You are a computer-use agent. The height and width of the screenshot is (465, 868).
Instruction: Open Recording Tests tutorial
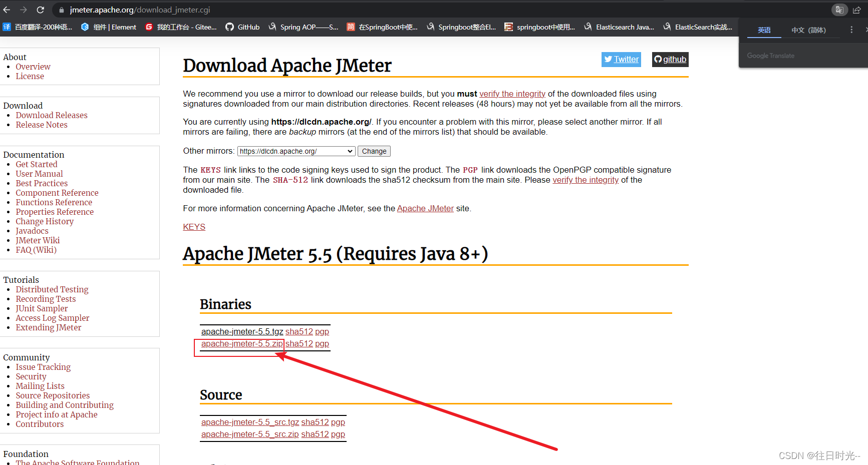point(46,299)
